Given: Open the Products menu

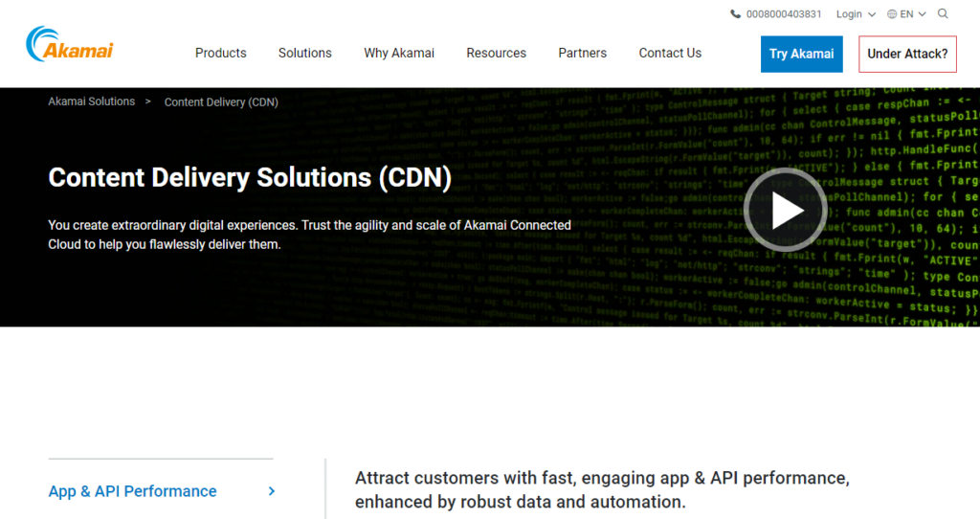Looking at the screenshot, I should 221,54.
